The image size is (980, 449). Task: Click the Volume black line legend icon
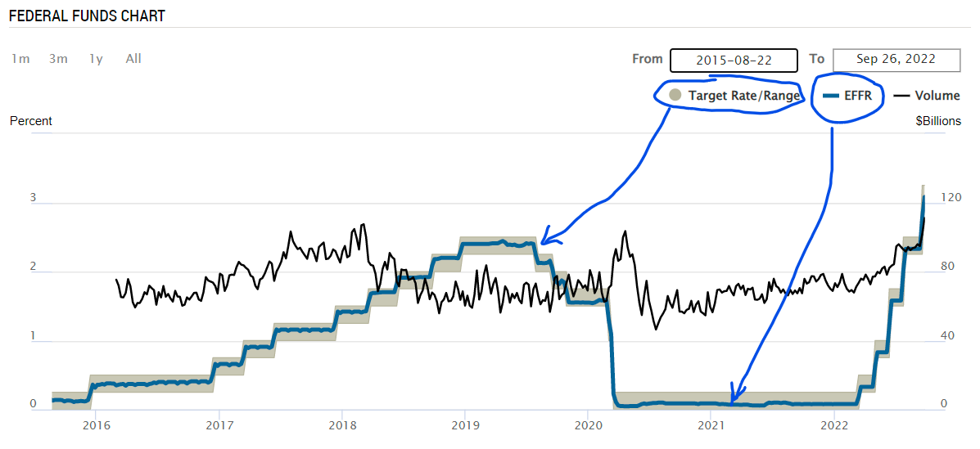click(901, 96)
